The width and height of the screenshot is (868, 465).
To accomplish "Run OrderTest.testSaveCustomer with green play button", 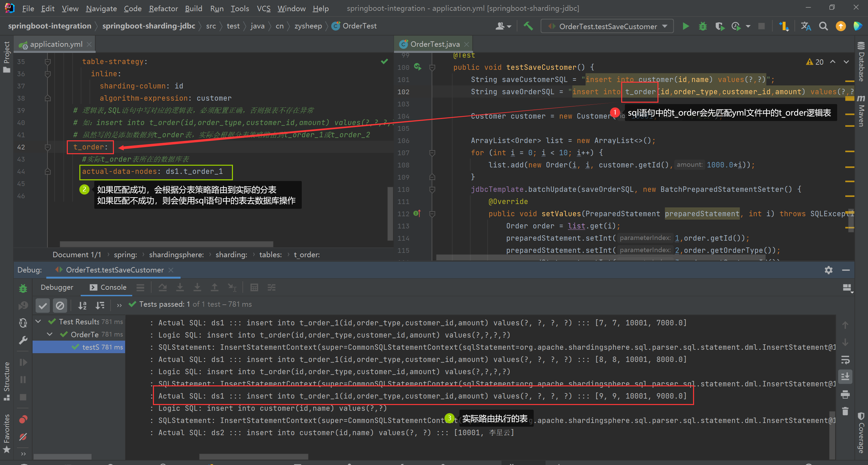I will click(x=686, y=26).
